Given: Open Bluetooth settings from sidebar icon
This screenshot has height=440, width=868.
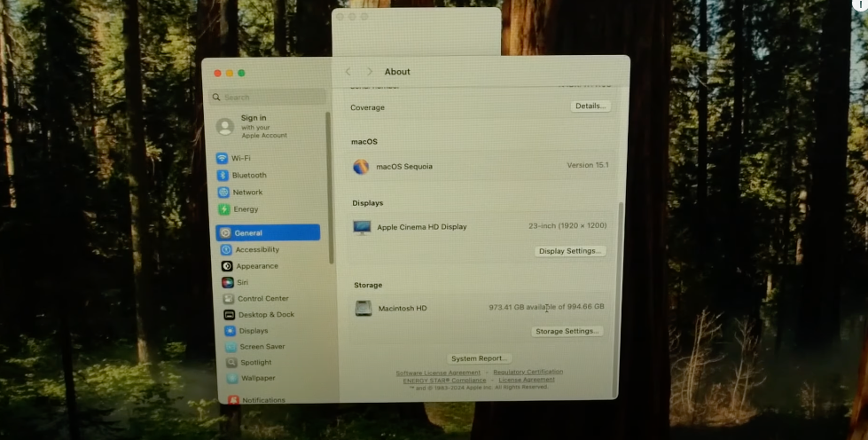Looking at the screenshot, I should [223, 176].
